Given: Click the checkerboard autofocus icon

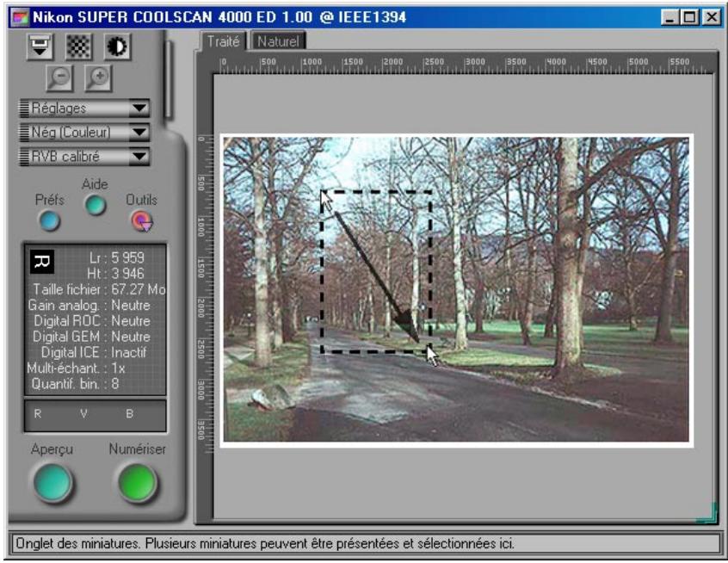Looking at the screenshot, I should point(78,46).
